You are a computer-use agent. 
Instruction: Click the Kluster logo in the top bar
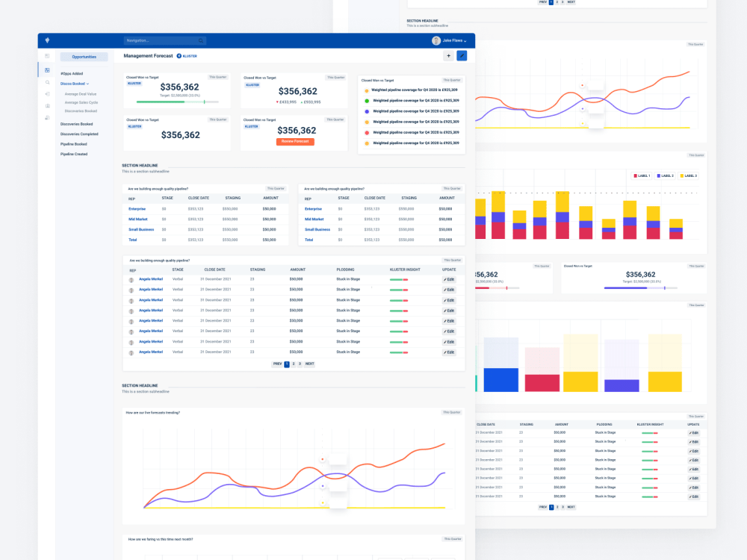47,40
